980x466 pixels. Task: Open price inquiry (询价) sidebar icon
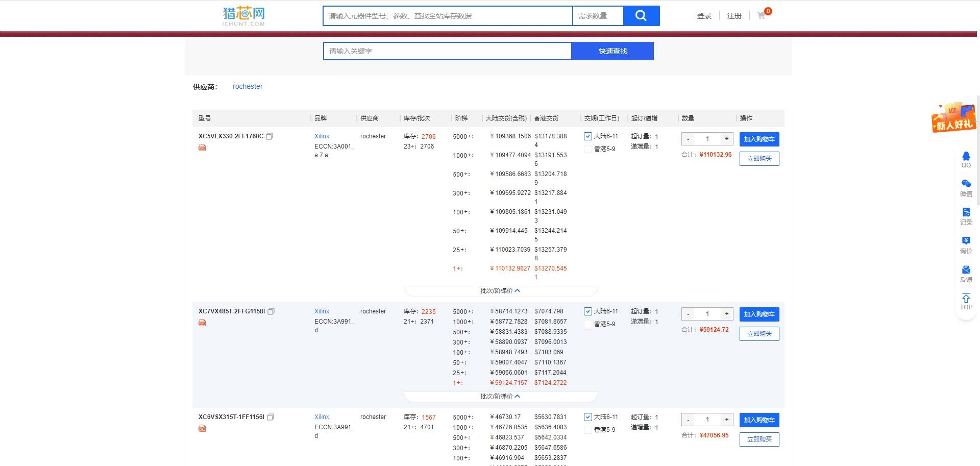point(966,245)
